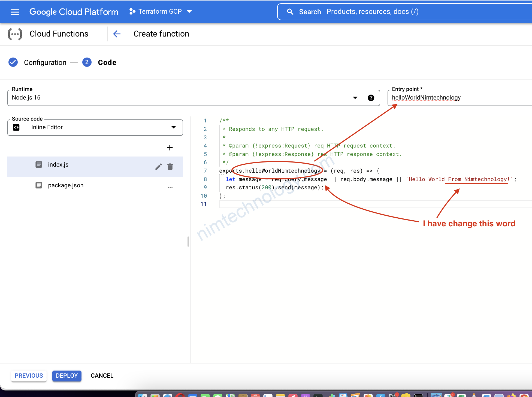This screenshot has height=397, width=532.
Task: Click the Runtime help question mark icon
Action: [x=371, y=98]
